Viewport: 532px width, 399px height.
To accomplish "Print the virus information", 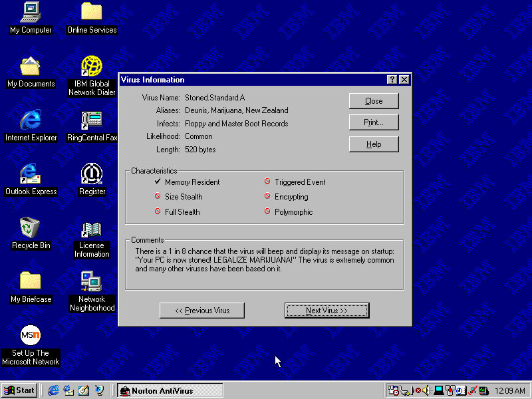I will point(374,122).
